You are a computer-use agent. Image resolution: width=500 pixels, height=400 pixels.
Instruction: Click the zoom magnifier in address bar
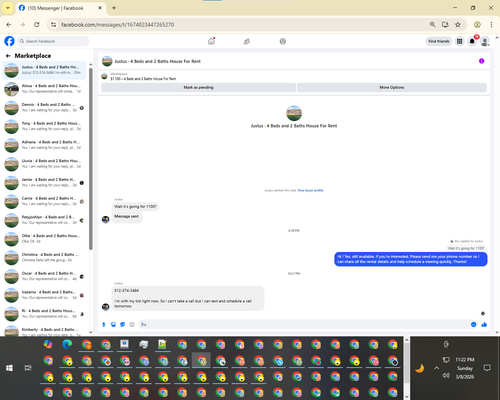click(x=432, y=25)
